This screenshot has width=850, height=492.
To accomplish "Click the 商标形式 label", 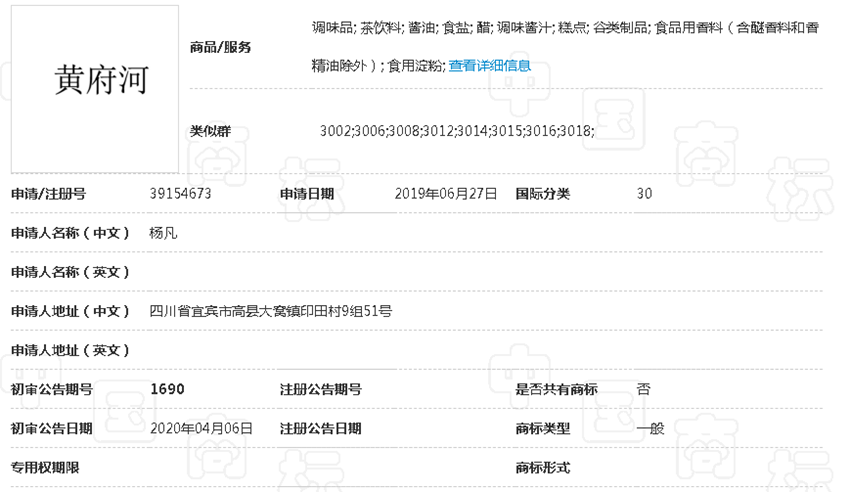I will (x=542, y=467).
